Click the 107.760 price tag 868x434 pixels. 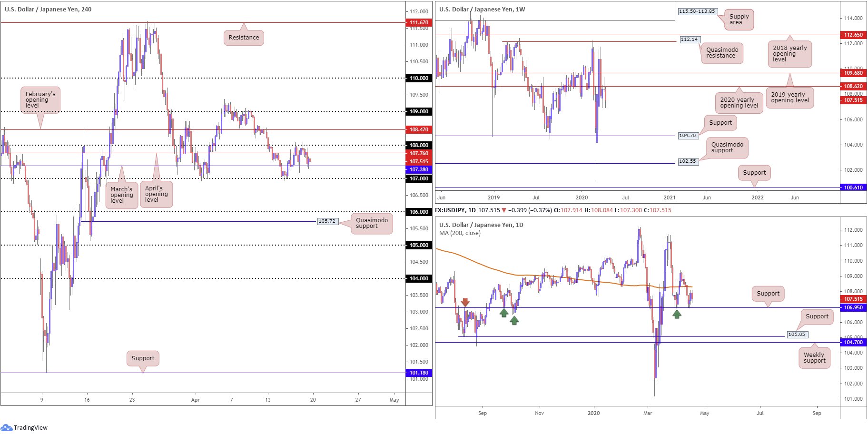(x=419, y=153)
